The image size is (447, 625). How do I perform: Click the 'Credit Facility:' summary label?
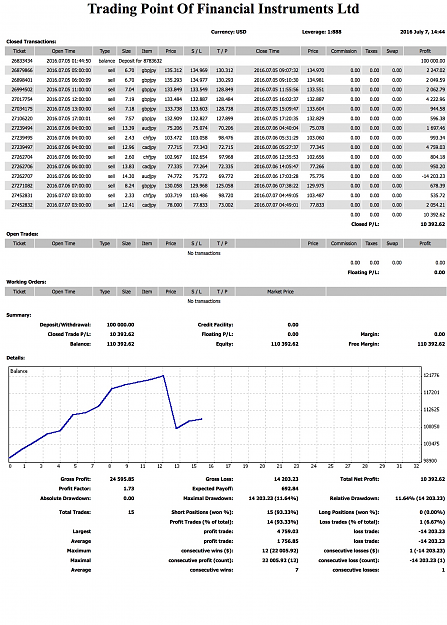(215, 325)
